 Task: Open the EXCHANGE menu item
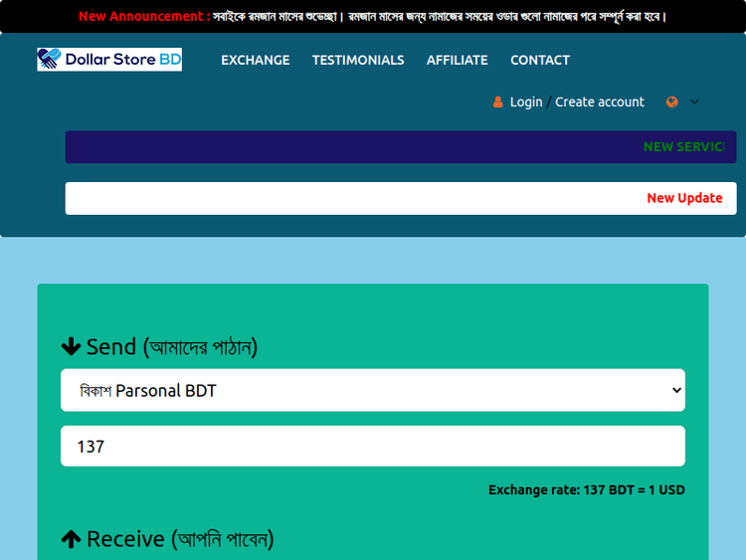coord(255,60)
